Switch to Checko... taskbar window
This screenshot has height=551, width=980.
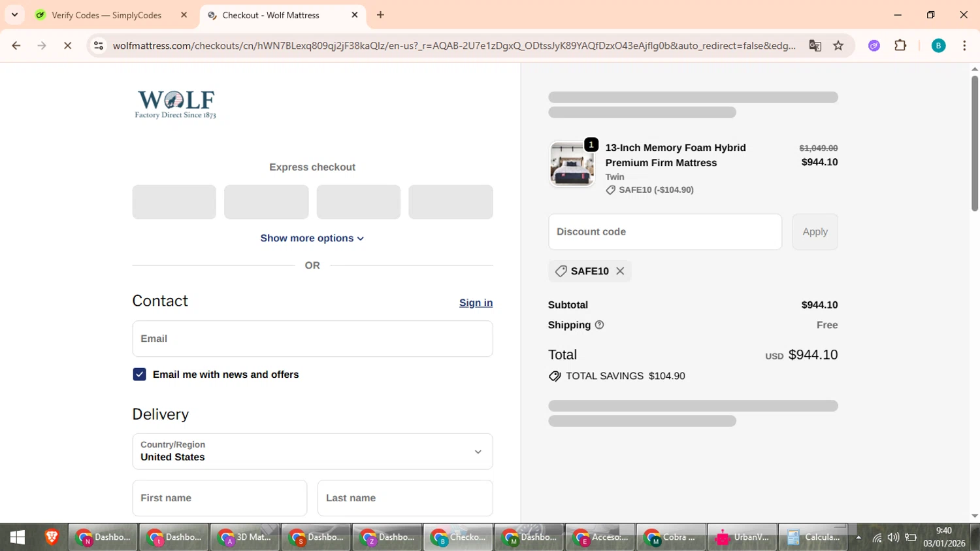click(458, 537)
